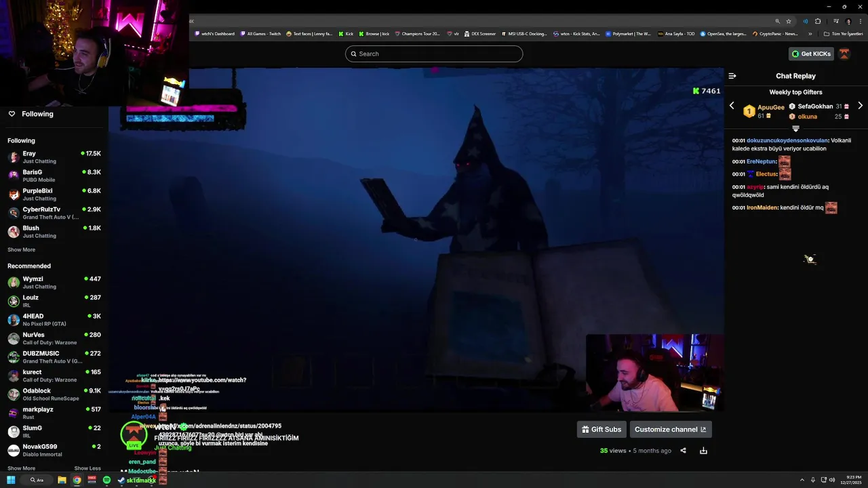Open recommended channel NovakG599
This screenshot has width=868, height=488.
pyautogui.click(x=54, y=450)
